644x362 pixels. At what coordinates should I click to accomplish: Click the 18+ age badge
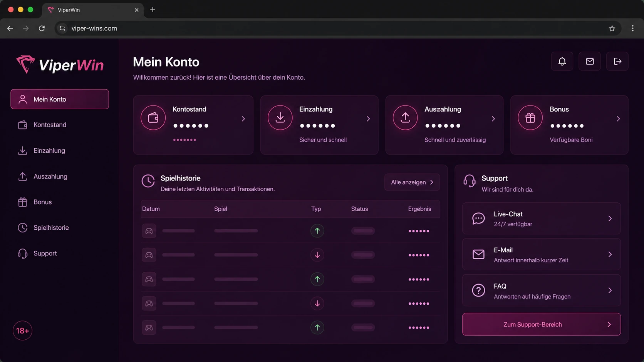point(22,331)
